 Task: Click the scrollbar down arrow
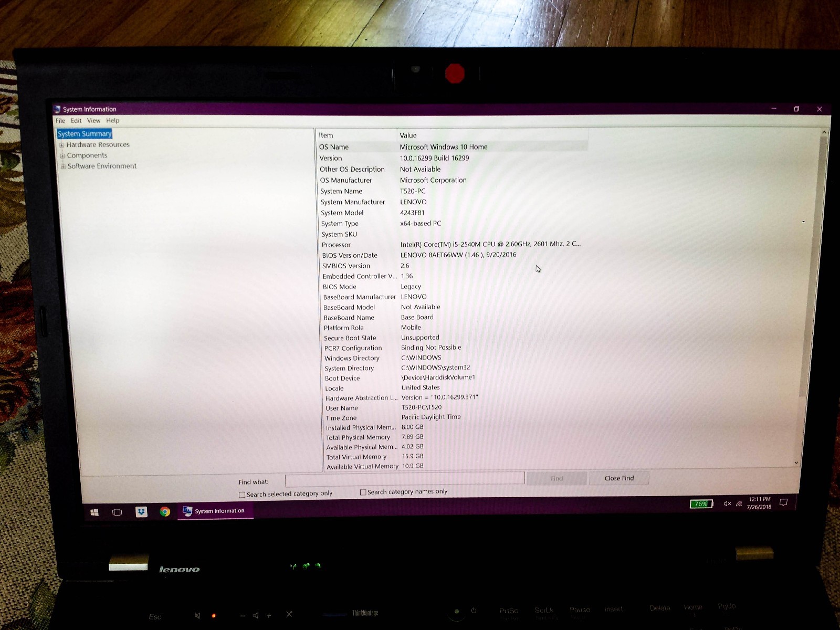(796, 462)
